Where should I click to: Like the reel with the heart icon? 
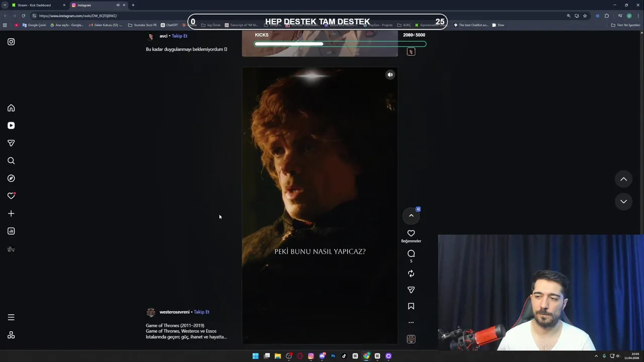[411, 233]
